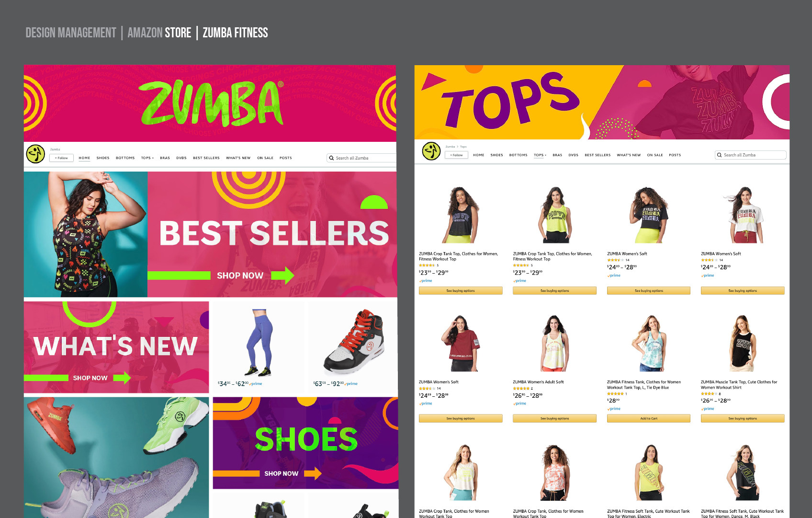Select ON SALE in left store navigation
The width and height of the screenshot is (812, 518).
[x=265, y=158]
